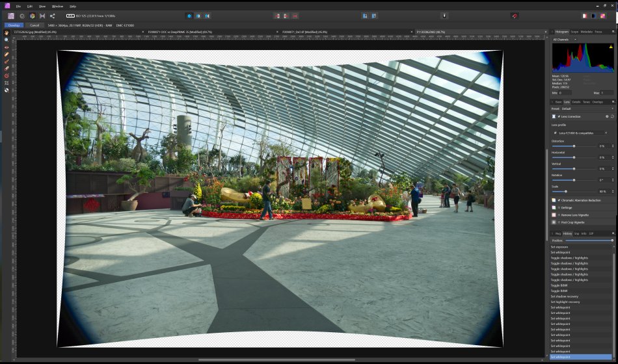Select the Blemish Removal tool

[x=7, y=55]
